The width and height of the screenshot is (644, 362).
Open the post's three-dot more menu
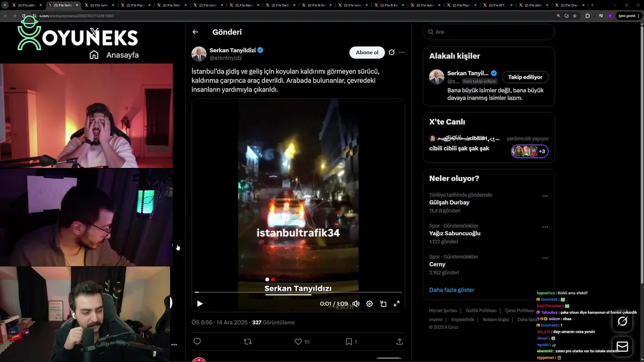pos(401,52)
